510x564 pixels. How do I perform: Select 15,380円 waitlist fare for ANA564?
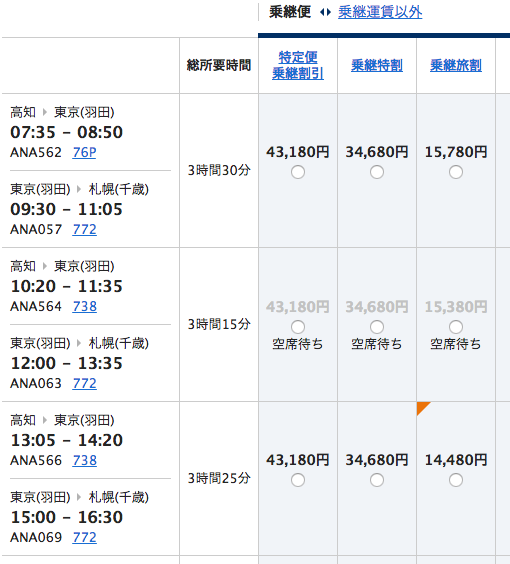pos(456,327)
